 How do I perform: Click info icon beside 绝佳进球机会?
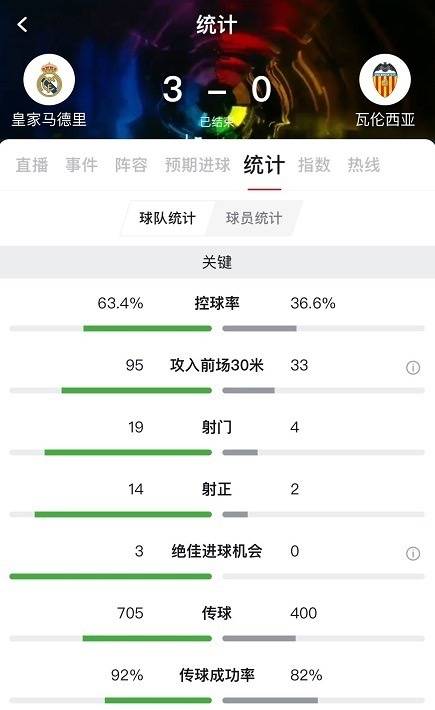coord(412,553)
